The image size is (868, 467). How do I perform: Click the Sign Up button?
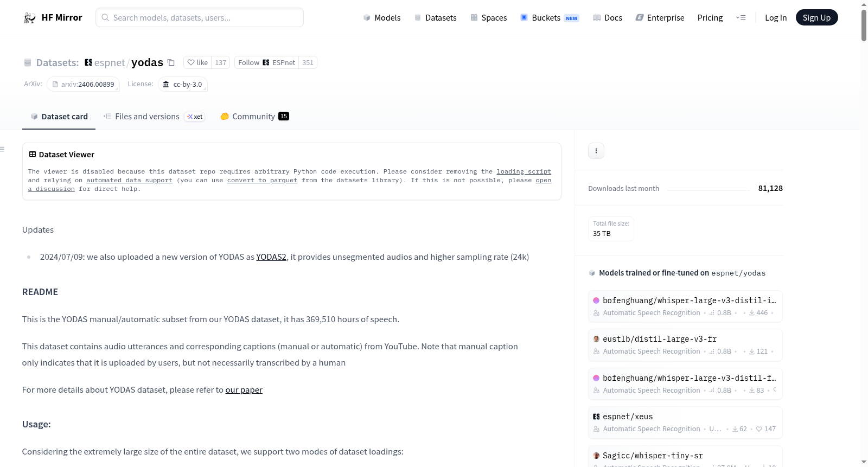[x=816, y=18]
